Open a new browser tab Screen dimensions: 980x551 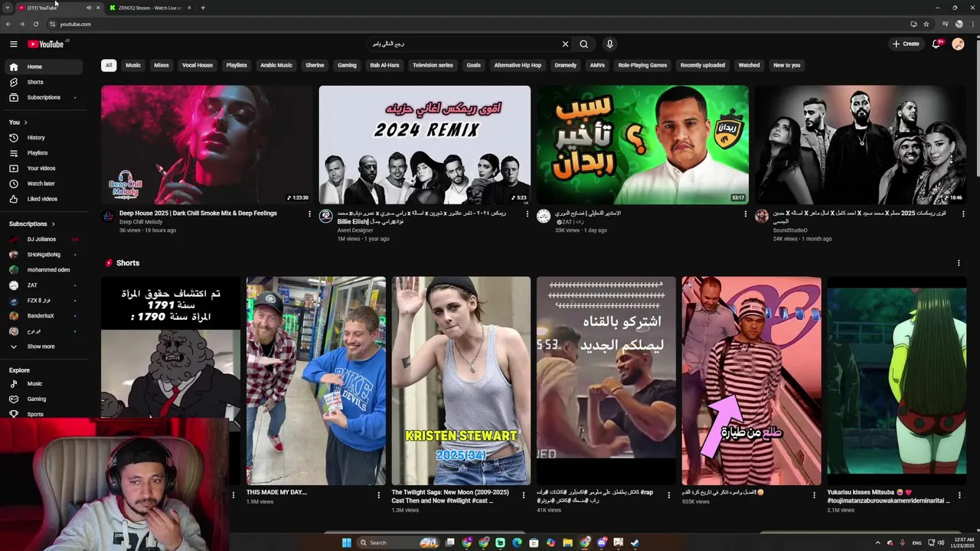tap(203, 8)
